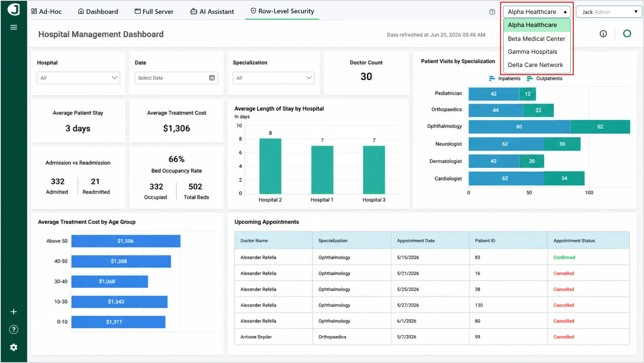Click the Patient ID column header

click(508, 241)
